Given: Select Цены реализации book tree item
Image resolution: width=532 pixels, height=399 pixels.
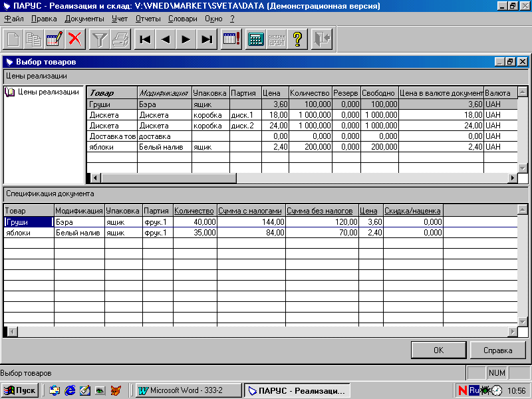Looking at the screenshot, I should (x=43, y=92).
